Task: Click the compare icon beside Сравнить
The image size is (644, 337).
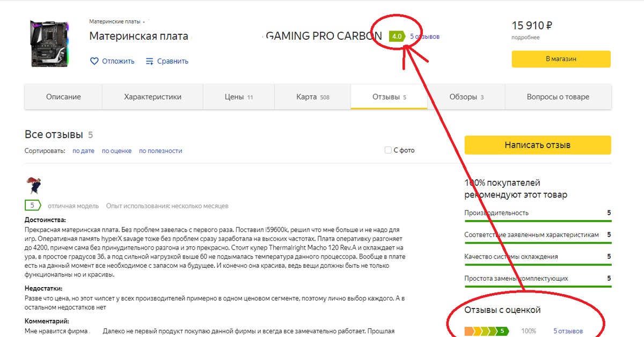Action: (150, 61)
